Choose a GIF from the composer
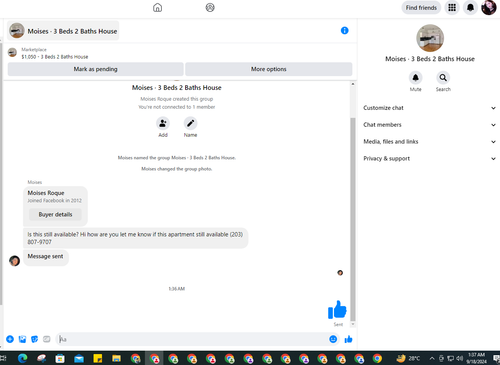The image size is (500, 365). point(47,339)
